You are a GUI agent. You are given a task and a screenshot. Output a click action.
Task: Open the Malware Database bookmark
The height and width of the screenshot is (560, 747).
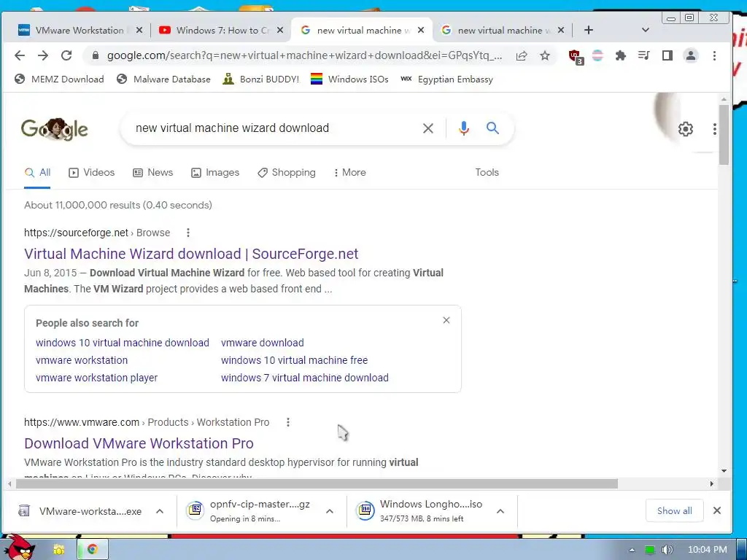[163, 79]
